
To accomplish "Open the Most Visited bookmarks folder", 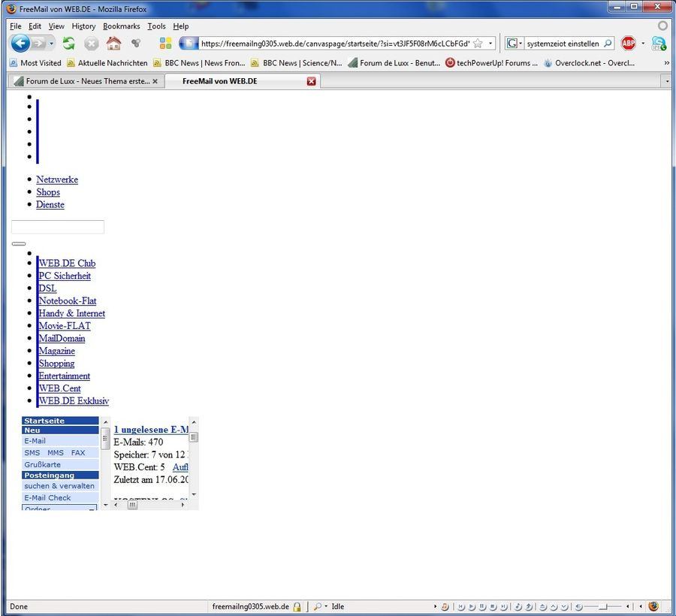I will tap(35, 63).
